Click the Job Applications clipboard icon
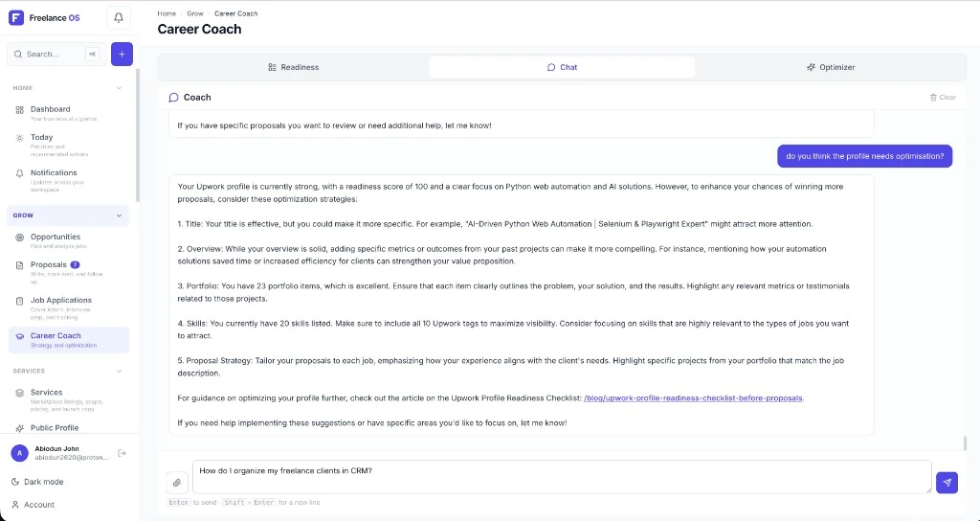 pyautogui.click(x=19, y=301)
